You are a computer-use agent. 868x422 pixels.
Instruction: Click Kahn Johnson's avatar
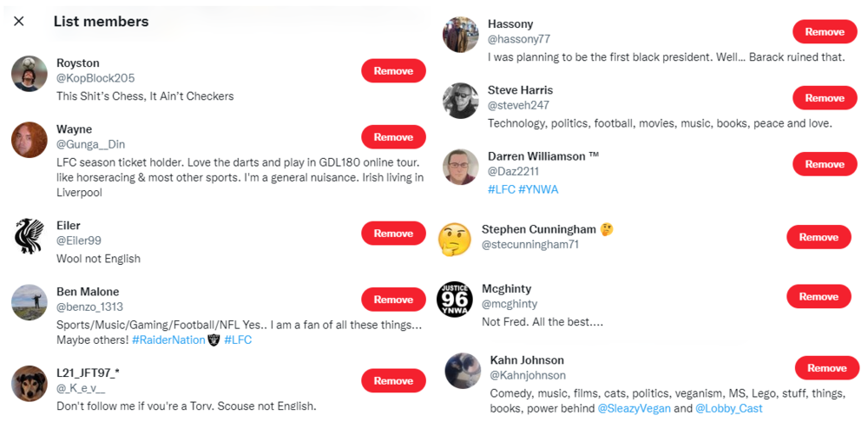pyautogui.click(x=464, y=371)
